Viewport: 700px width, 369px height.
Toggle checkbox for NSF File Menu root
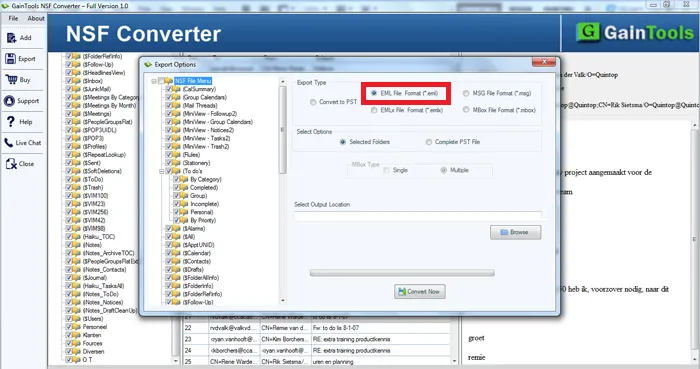point(161,81)
